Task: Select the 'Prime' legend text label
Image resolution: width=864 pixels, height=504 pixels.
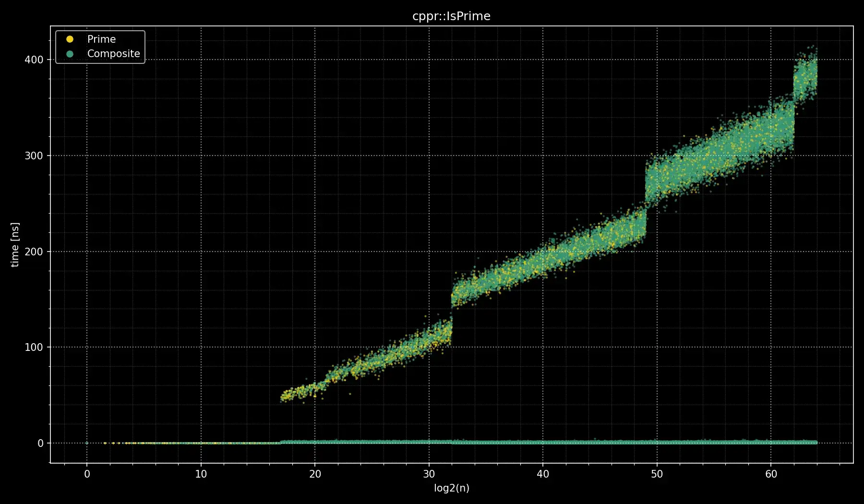Action: (101, 39)
